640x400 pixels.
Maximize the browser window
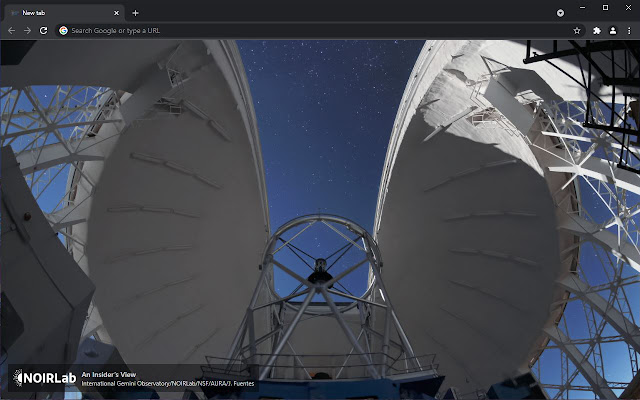(x=605, y=8)
